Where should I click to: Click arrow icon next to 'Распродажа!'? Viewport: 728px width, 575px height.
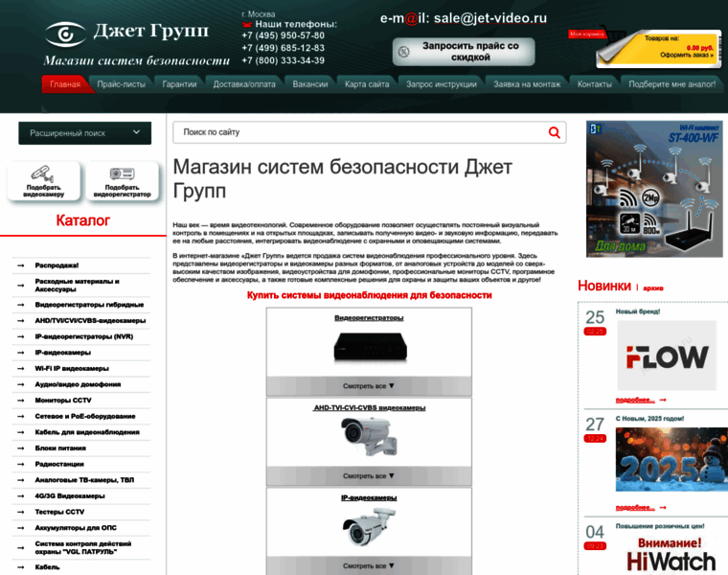(x=21, y=264)
